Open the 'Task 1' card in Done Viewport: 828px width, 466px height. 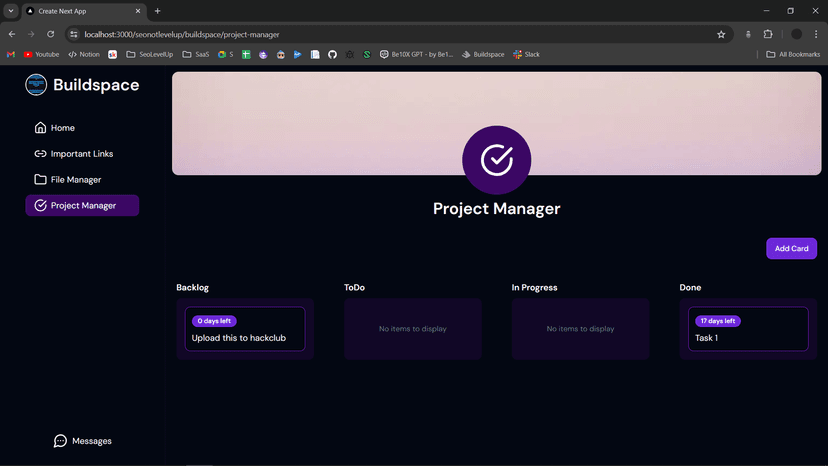click(x=748, y=329)
